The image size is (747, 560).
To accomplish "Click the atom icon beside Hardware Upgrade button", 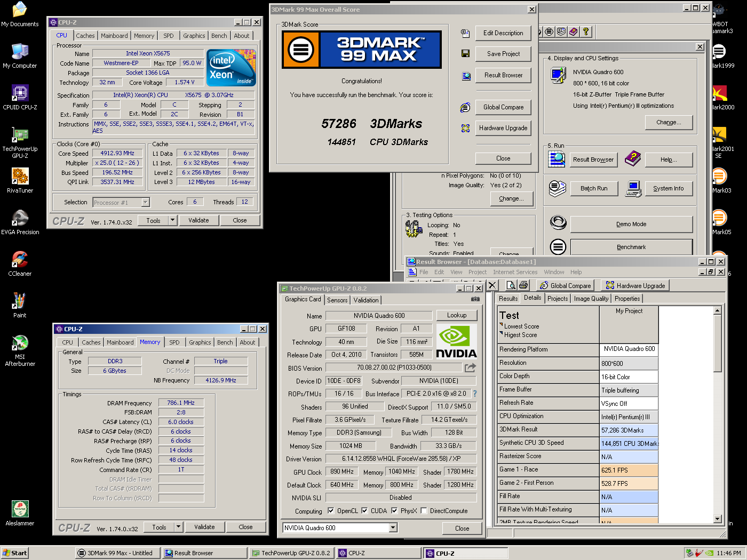I will (465, 128).
